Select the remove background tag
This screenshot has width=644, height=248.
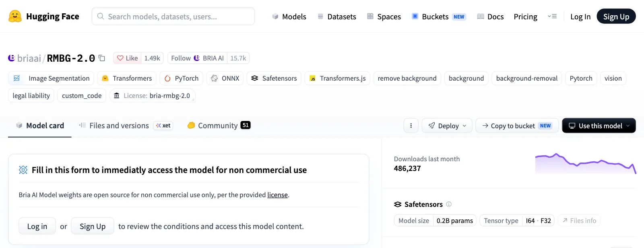point(407,78)
